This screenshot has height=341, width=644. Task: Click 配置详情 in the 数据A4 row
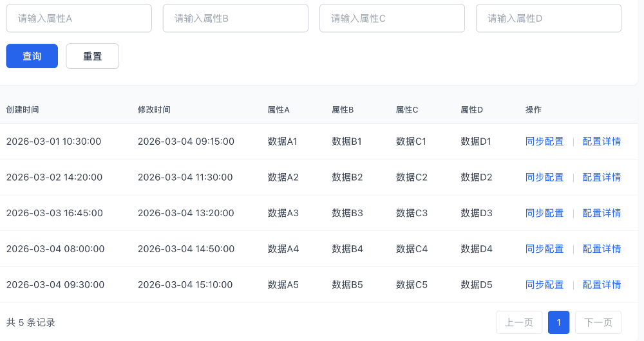click(601, 248)
